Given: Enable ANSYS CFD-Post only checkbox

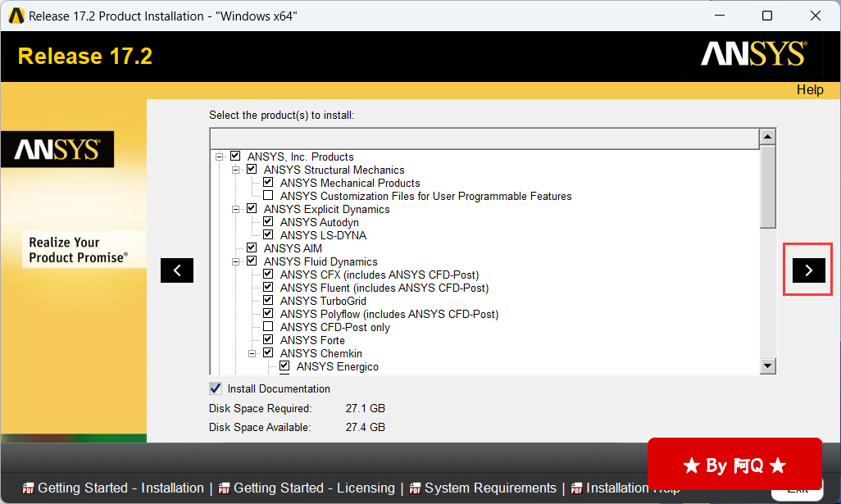Looking at the screenshot, I should pos(268,327).
